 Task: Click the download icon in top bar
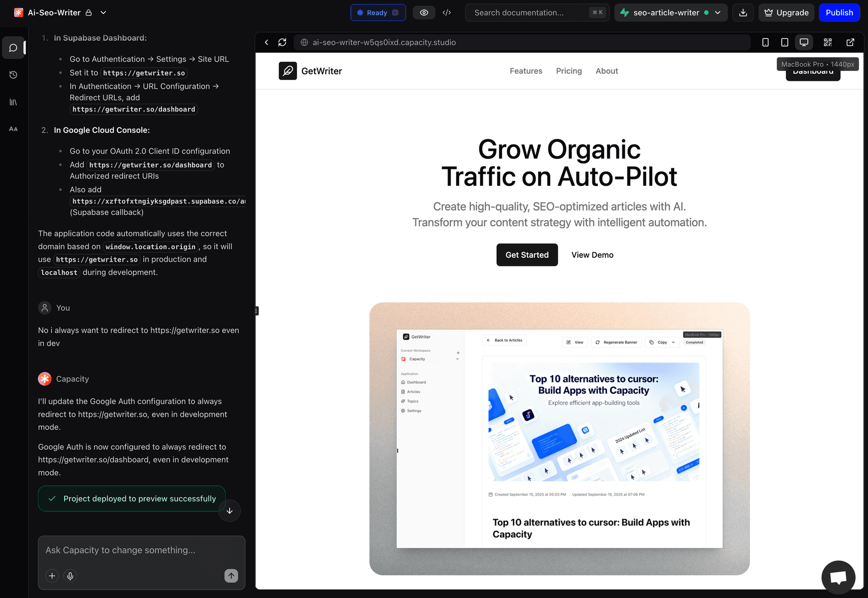[743, 13]
